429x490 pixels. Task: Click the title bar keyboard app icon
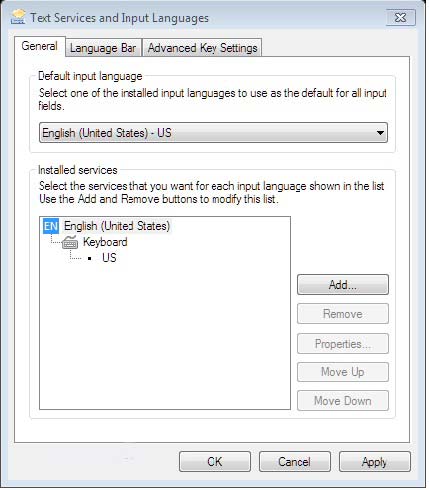tap(18, 17)
